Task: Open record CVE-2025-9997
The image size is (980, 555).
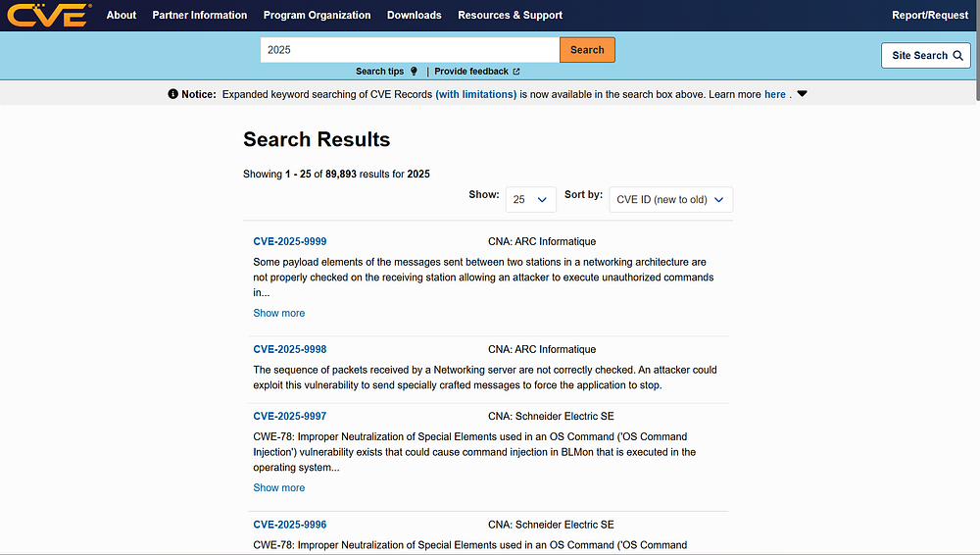Action: coord(289,416)
